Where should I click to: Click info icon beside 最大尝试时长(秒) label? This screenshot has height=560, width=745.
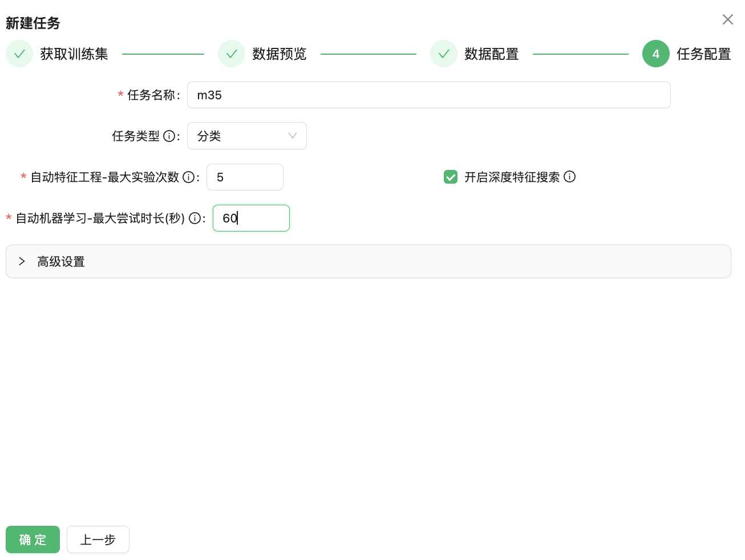point(195,218)
